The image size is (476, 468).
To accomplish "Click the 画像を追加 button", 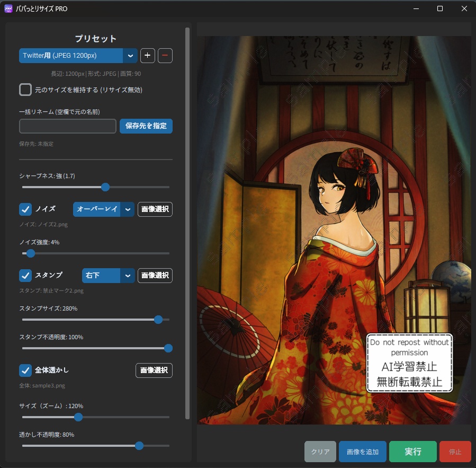I will (363, 452).
